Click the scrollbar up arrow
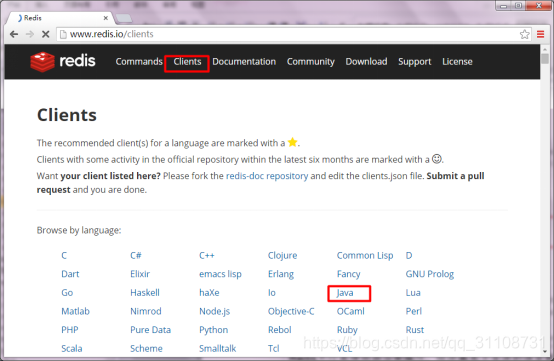 tap(545, 49)
